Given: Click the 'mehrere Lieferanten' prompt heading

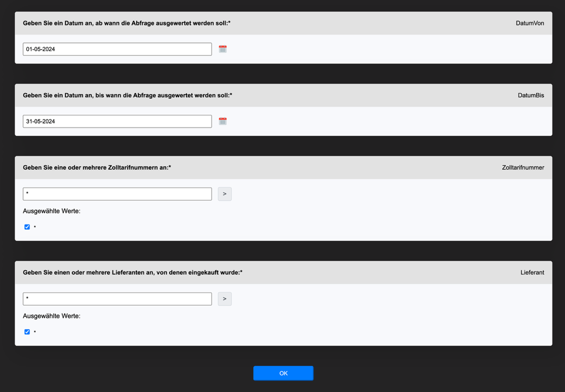Looking at the screenshot, I should [132, 273].
